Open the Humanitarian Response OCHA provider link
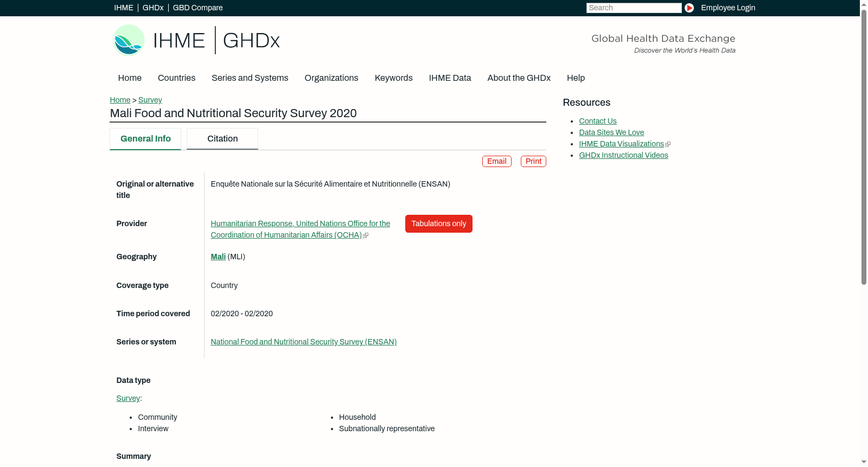This screenshot has height=467, width=868. tap(300, 229)
